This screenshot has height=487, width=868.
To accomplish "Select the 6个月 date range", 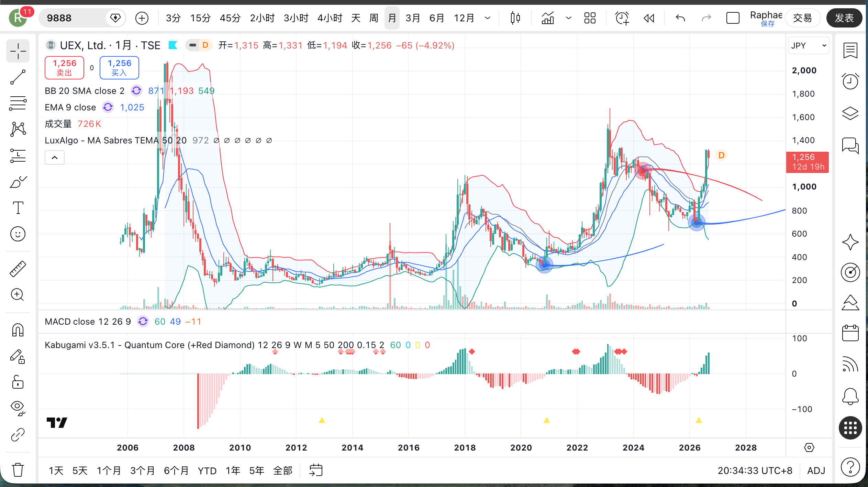I will [x=176, y=470].
